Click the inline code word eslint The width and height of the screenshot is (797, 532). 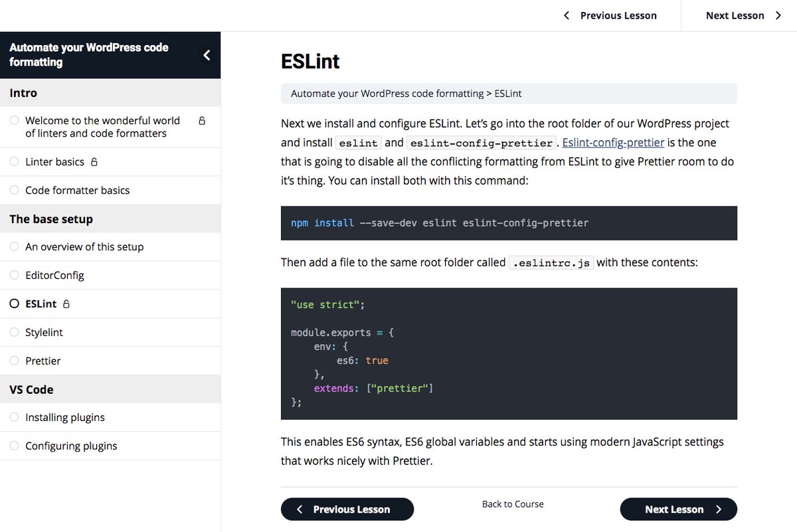click(359, 143)
